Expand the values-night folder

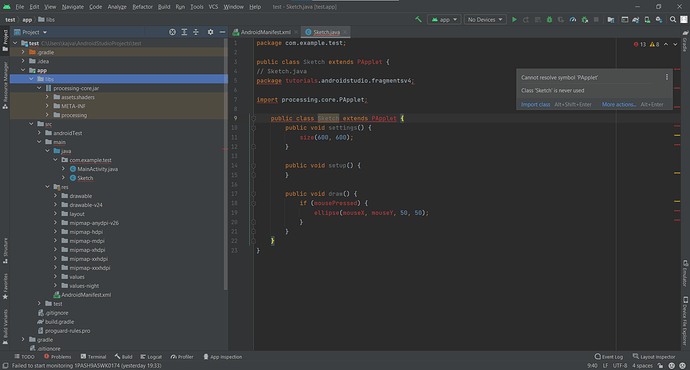click(x=55, y=286)
